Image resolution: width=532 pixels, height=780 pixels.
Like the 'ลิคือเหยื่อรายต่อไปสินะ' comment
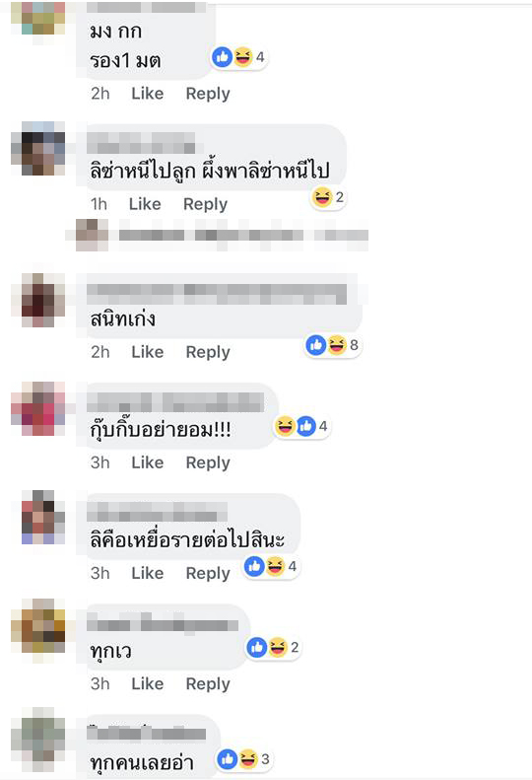pos(147,573)
